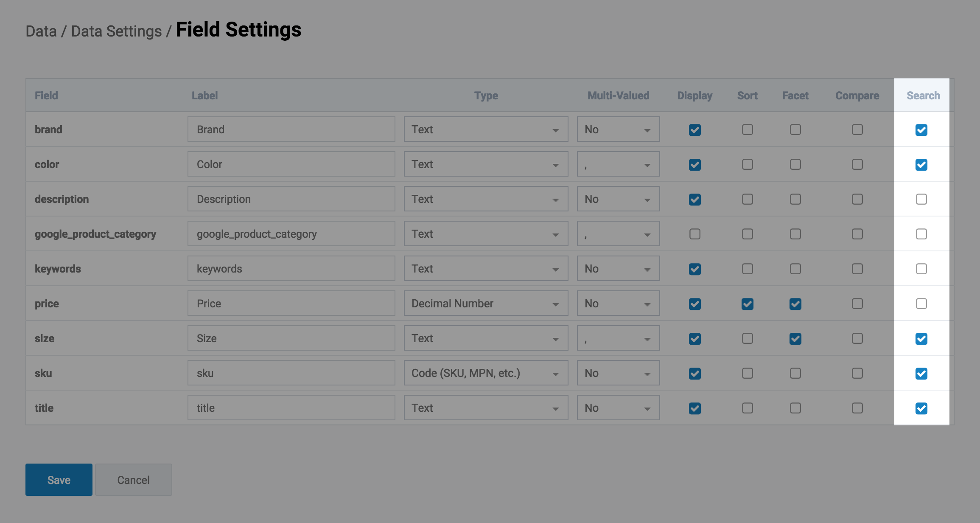Click the Cancel button
980x523 pixels.
click(x=133, y=480)
